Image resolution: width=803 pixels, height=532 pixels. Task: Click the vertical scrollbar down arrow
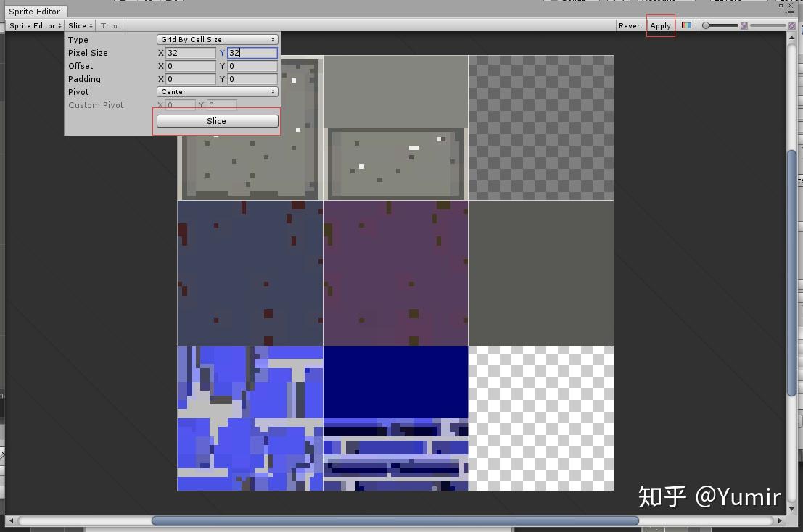click(791, 509)
